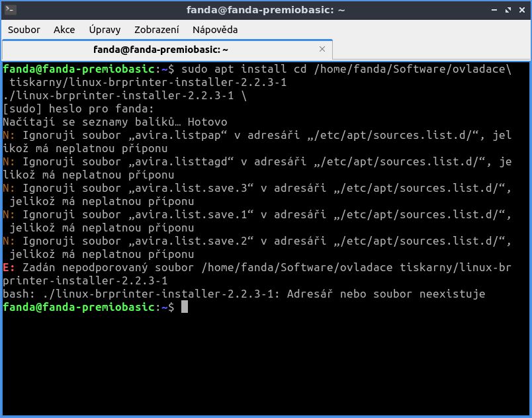Open the Nápověda menu
This screenshot has height=418, width=532.
coord(215,30)
